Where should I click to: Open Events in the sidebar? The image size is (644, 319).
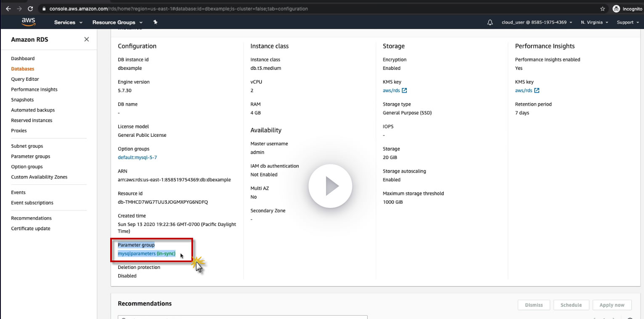pyautogui.click(x=18, y=192)
